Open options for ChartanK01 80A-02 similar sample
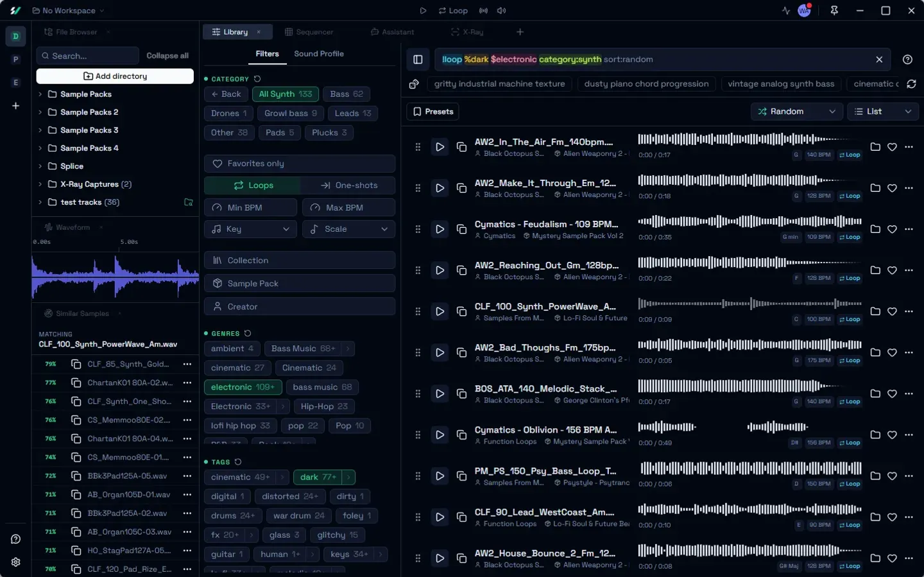The height and width of the screenshot is (577, 924). 187,383
